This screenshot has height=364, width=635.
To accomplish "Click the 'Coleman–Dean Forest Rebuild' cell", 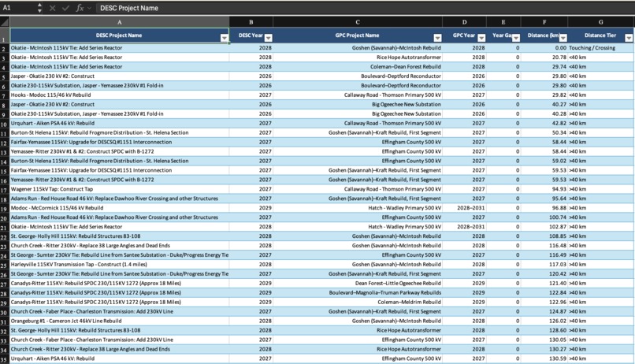I will coord(358,66).
